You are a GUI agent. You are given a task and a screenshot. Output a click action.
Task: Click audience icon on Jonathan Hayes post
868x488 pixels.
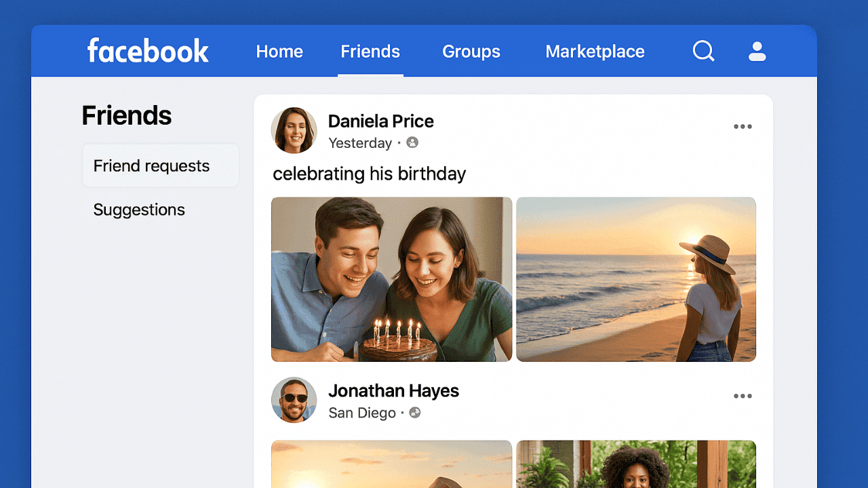click(x=415, y=412)
